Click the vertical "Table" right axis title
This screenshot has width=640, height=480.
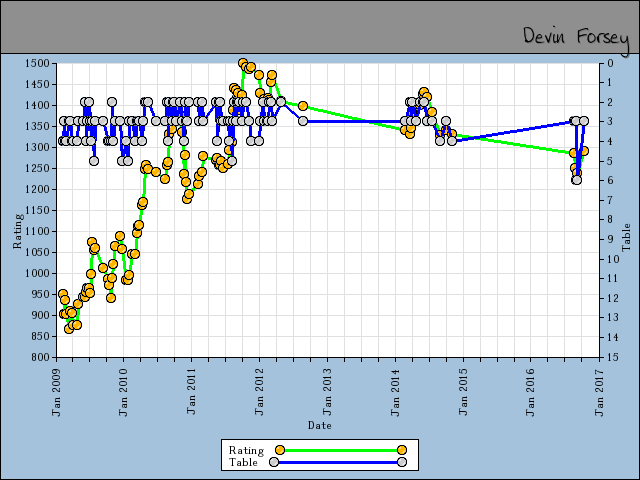(x=626, y=238)
